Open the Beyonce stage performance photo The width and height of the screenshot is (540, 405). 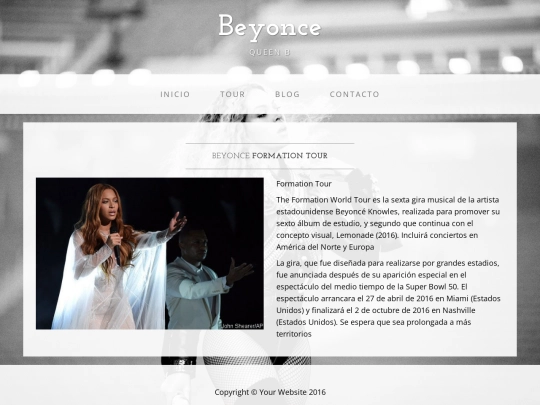(150, 253)
